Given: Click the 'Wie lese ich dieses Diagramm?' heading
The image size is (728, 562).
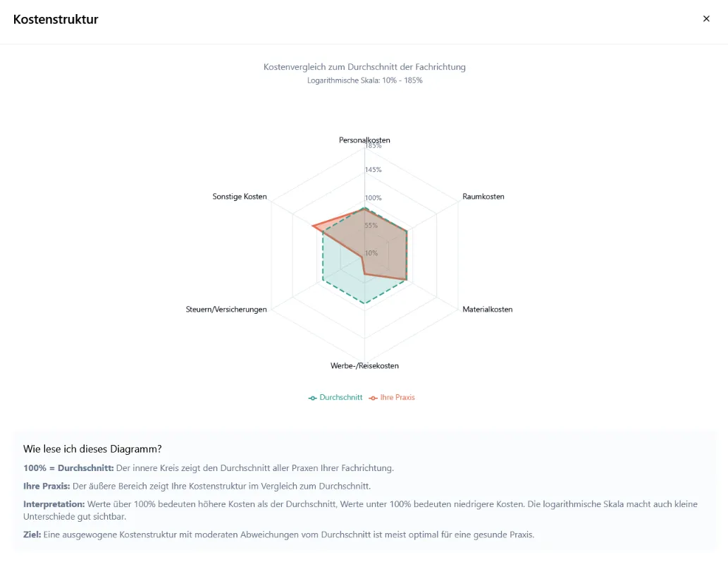Looking at the screenshot, I should tap(92, 449).
